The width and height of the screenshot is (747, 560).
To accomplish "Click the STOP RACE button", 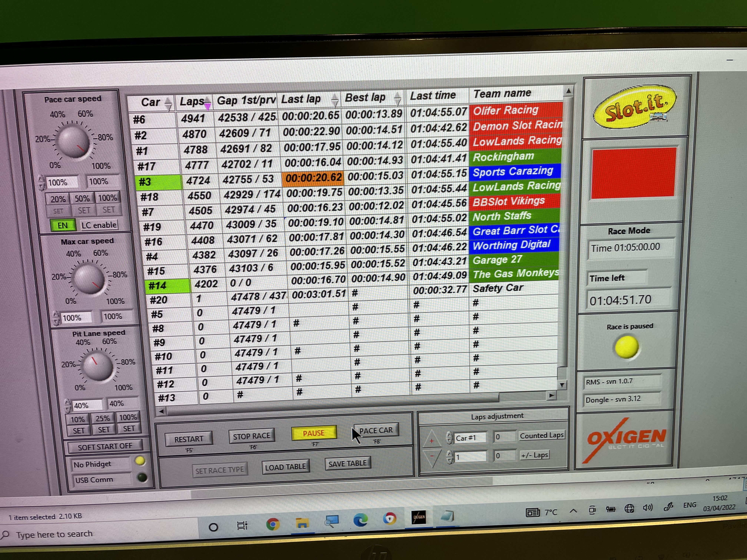I will [x=251, y=436].
